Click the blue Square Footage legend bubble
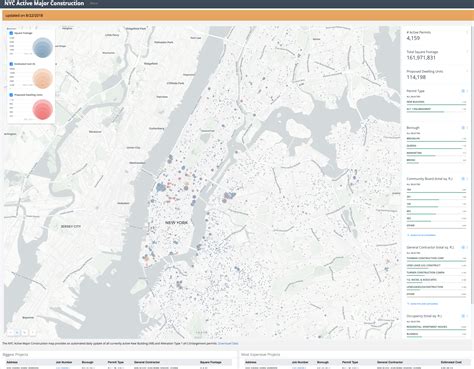This screenshot has height=369, width=474. pos(43,48)
